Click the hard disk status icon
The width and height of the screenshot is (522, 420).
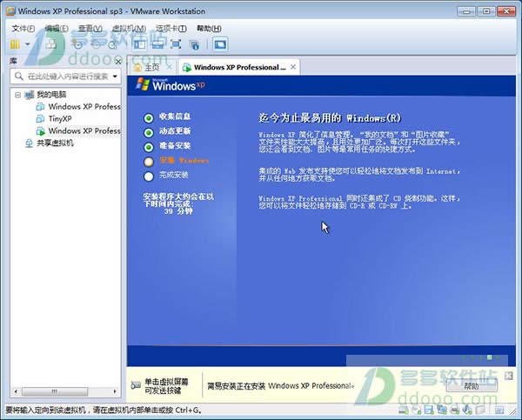coord(404,410)
